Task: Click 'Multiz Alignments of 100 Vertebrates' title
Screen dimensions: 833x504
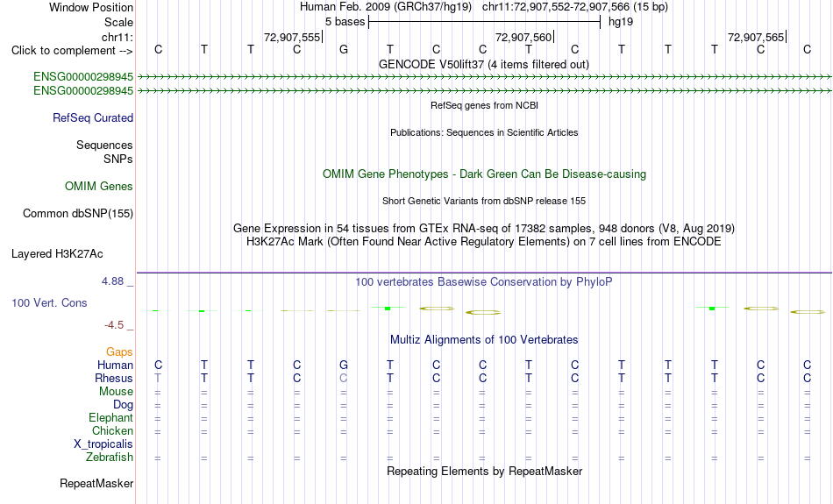Action: pos(484,340)
